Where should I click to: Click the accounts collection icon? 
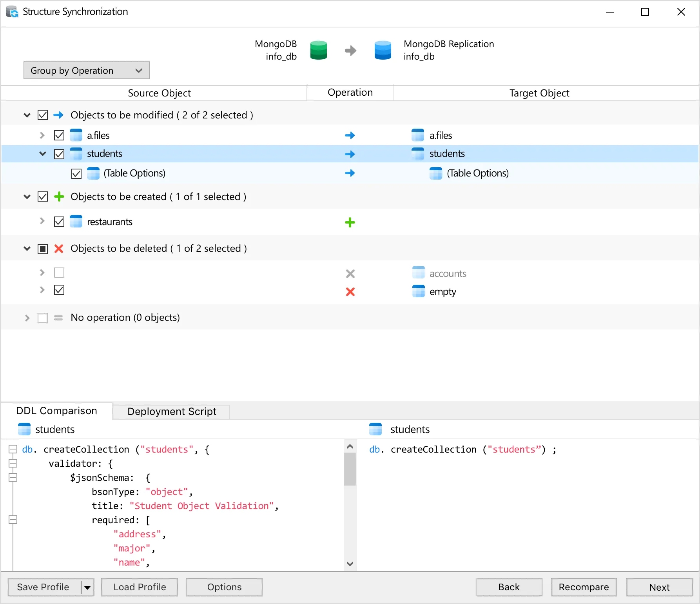pos(419,273)
